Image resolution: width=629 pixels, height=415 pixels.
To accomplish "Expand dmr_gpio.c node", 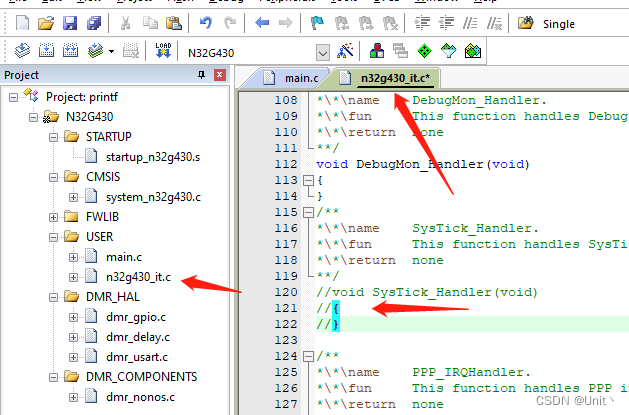I will pos(73,317).
